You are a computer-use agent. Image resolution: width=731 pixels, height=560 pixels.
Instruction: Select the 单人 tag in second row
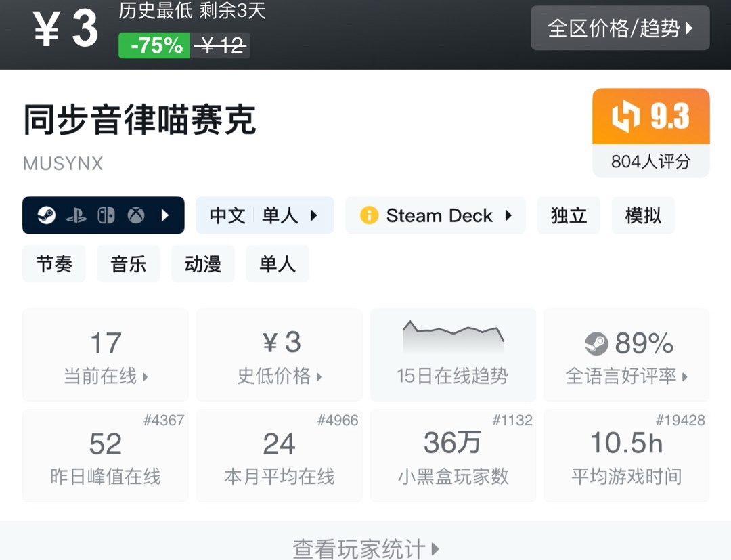(x=278, y=264)
